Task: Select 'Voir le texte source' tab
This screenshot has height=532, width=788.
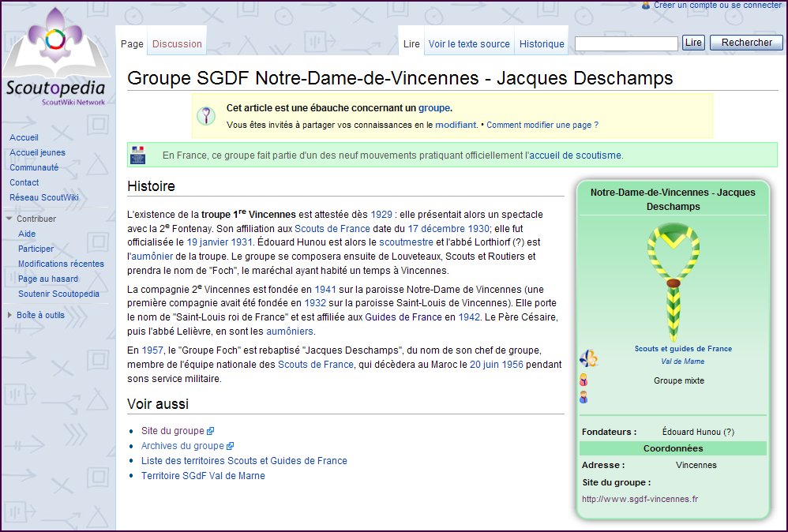Action: click(x=469, y=44)
